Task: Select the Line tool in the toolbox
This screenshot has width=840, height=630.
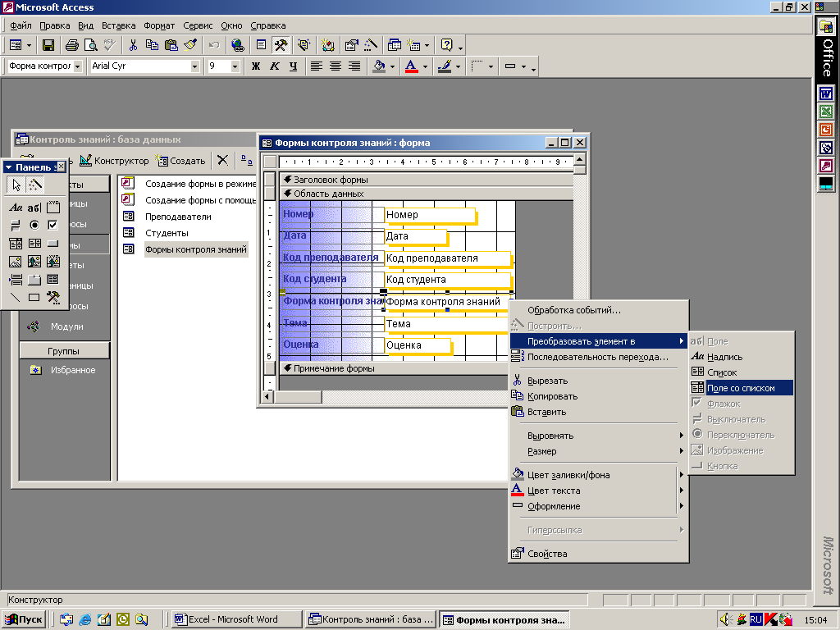Action: tap(16, 297)
